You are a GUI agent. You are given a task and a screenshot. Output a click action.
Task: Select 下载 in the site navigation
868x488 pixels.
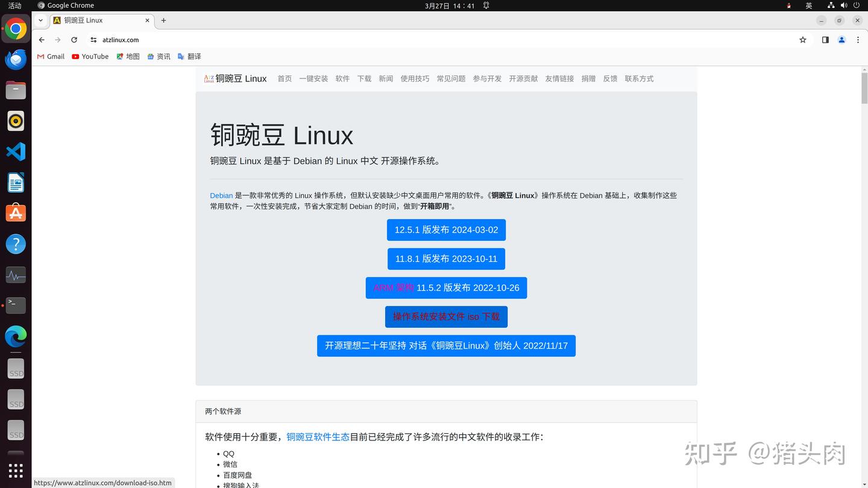click(x=364, y=78)
